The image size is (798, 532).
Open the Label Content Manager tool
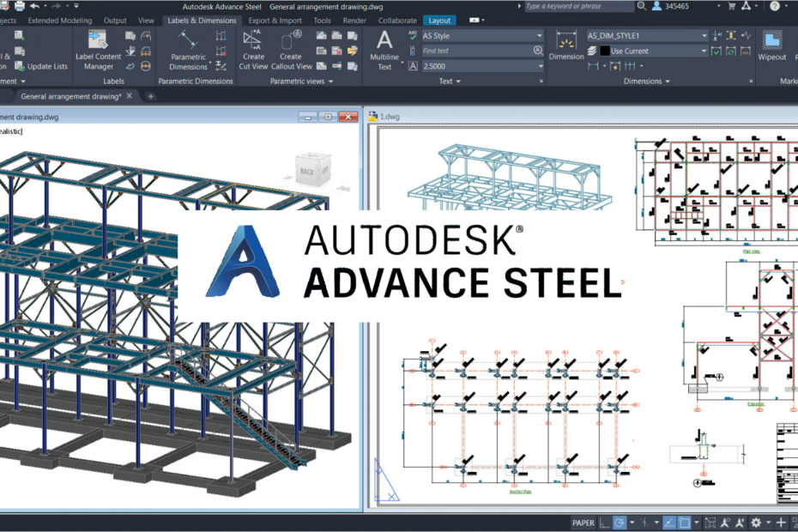98,50
